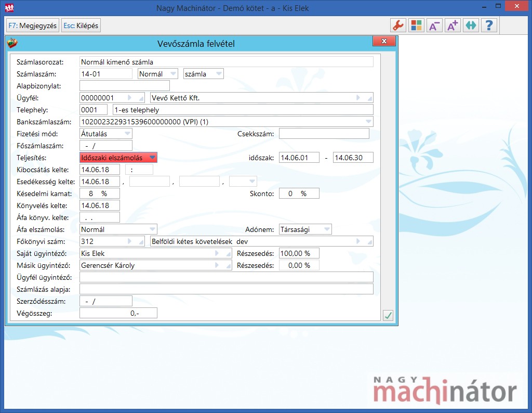Open the colored tiles theme icon
This screenshot has width=532, height=413.
pos(416,25)
